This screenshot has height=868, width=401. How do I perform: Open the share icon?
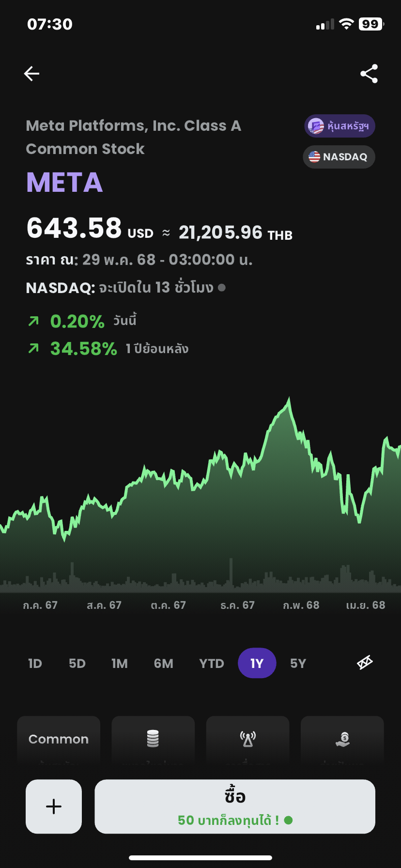point(369,74)
